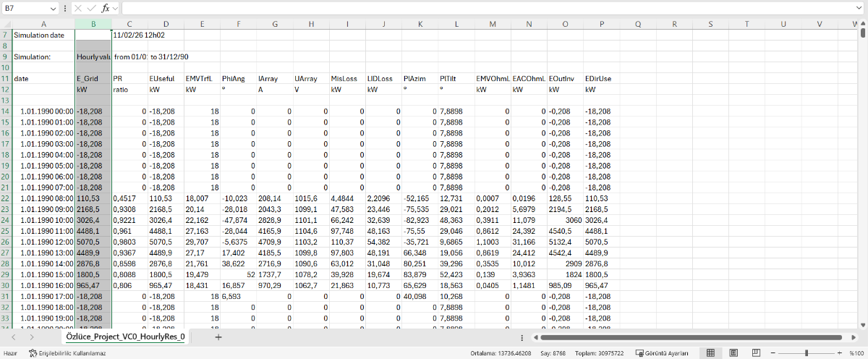Click the Insert Function fx icon
The width and height of the screenshot is (868, 359).
click(105, 8)
